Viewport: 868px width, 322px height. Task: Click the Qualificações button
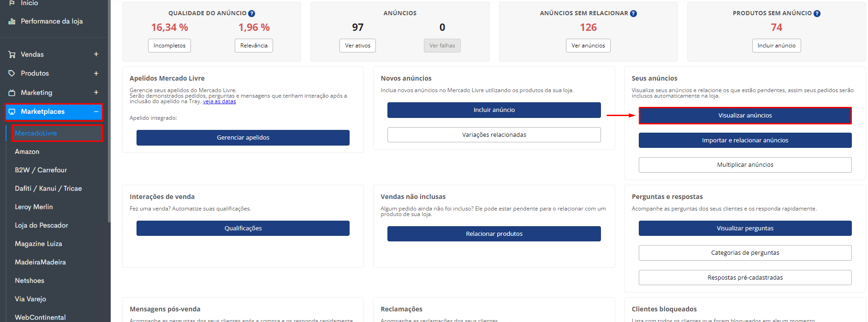coord(243,228)
